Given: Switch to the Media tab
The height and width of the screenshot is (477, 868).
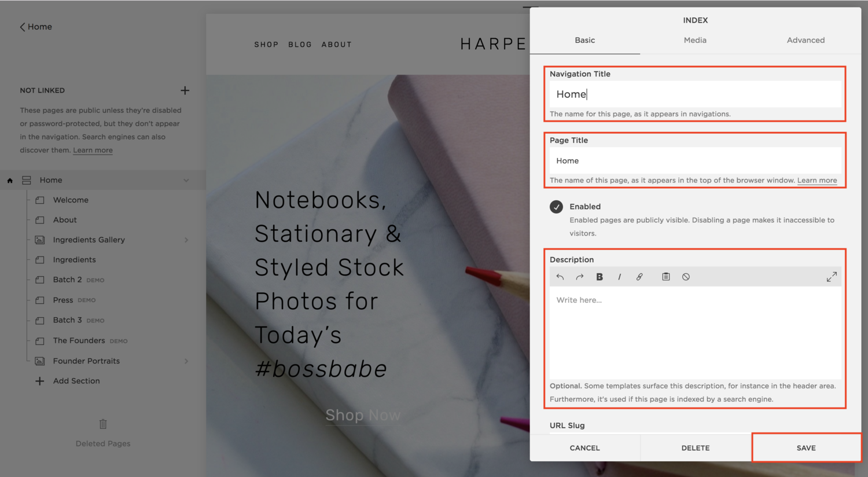Looking at the screenshot, I should [x=695, y=40].
